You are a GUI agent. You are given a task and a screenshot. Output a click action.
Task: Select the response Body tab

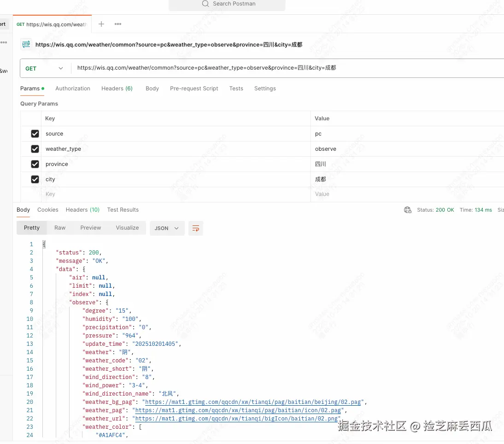coord(23,210)
